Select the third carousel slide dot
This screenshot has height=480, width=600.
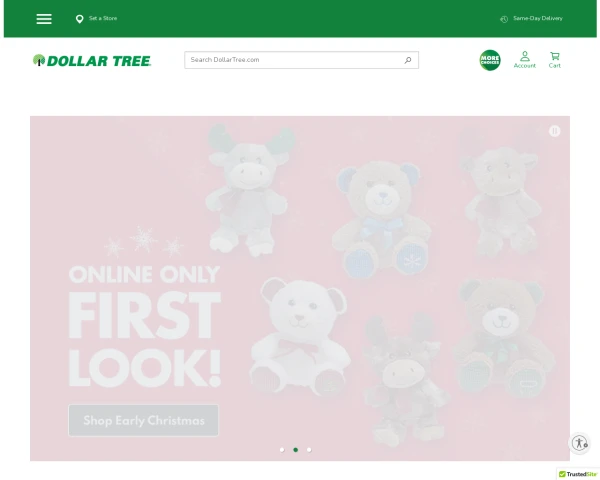(309, 450)
